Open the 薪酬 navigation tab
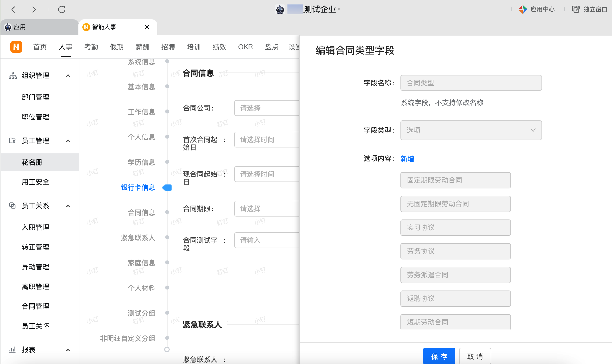612x364 pixels. point(142,47)
